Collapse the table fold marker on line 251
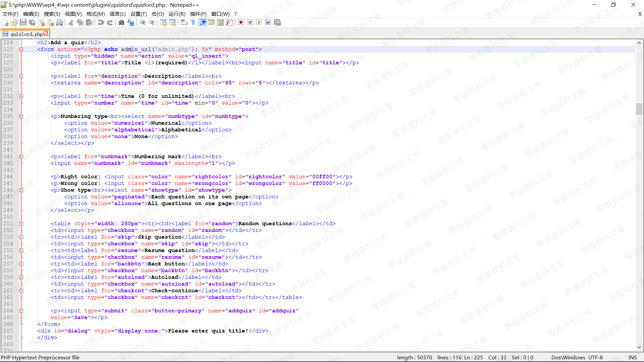The image size is (644, 362). click(x=21, y=224)
